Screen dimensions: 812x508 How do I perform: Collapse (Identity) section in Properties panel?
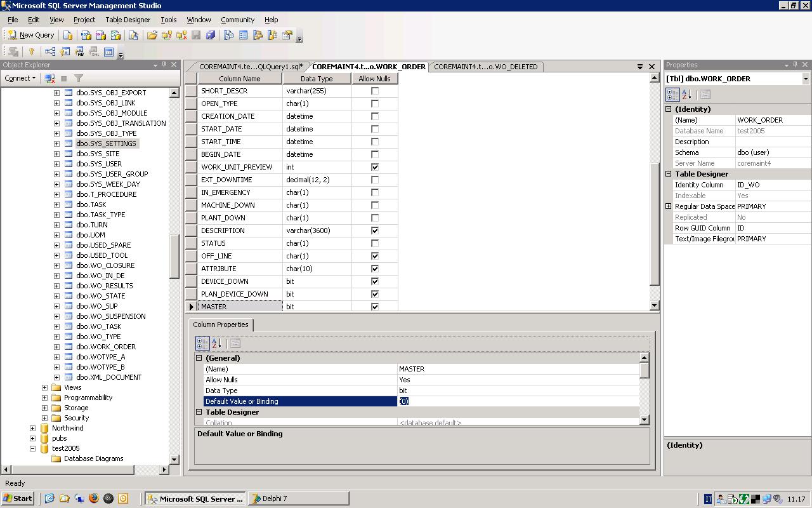click(x=668, y=109)
